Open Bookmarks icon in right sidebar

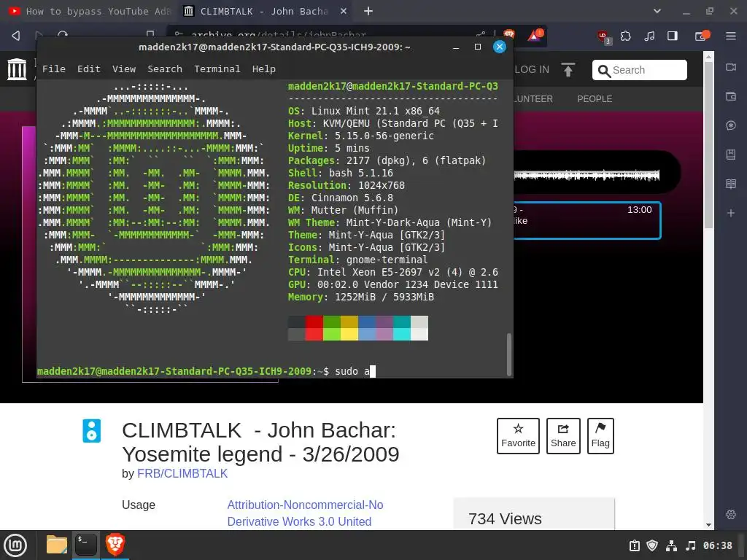coord(731,155)
